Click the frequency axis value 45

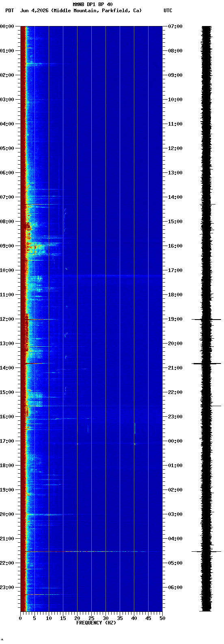pyautogui.click(x=148, y=618)
